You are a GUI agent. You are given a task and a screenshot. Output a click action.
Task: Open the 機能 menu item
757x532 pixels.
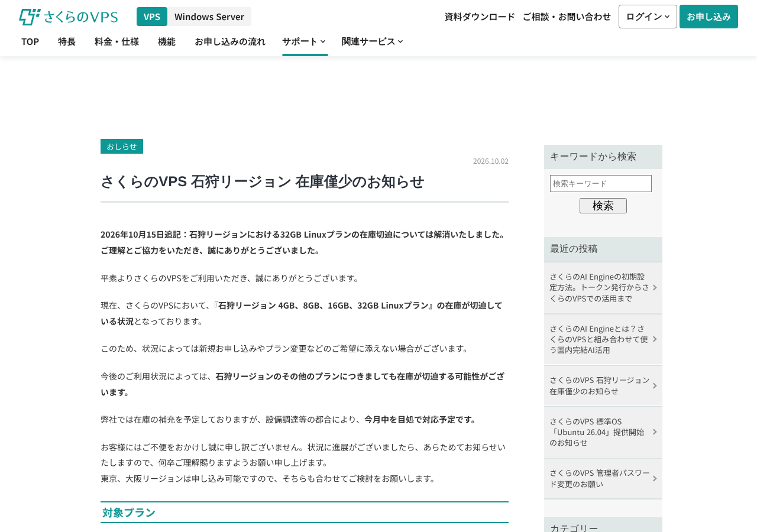tap(167, 41)
